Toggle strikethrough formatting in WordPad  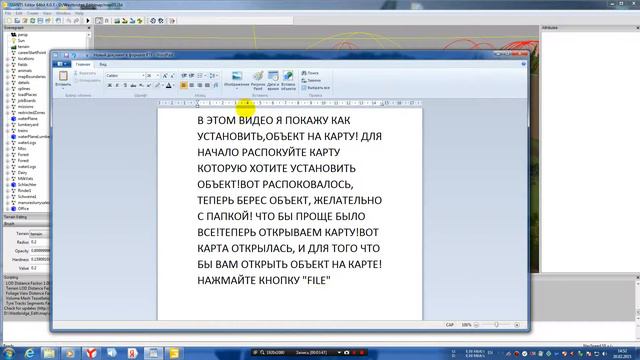click(133, 85)
